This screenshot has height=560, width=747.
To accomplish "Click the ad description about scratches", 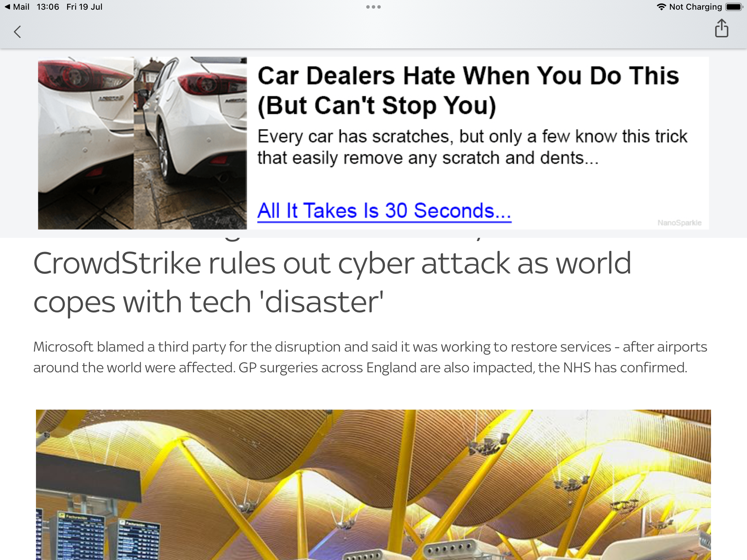I will [472, 147].
